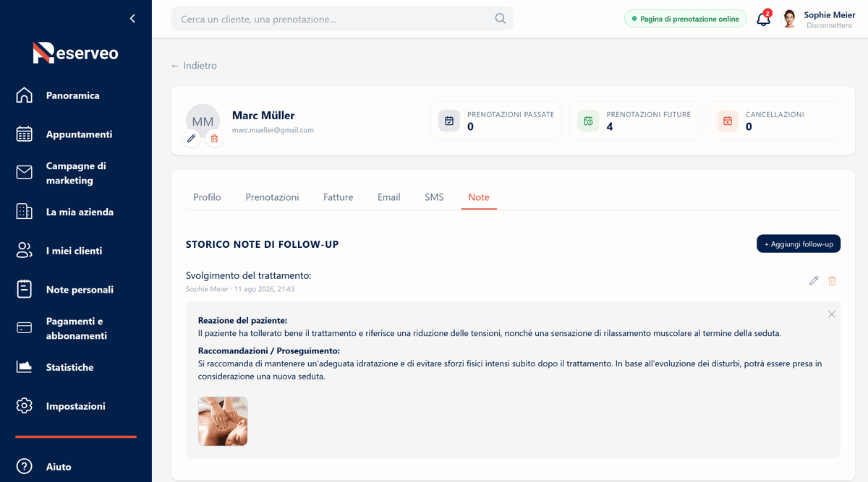This screenshot has height=482, width=868.
Task: Open Note personali menu entry
Action: point(80,290)
